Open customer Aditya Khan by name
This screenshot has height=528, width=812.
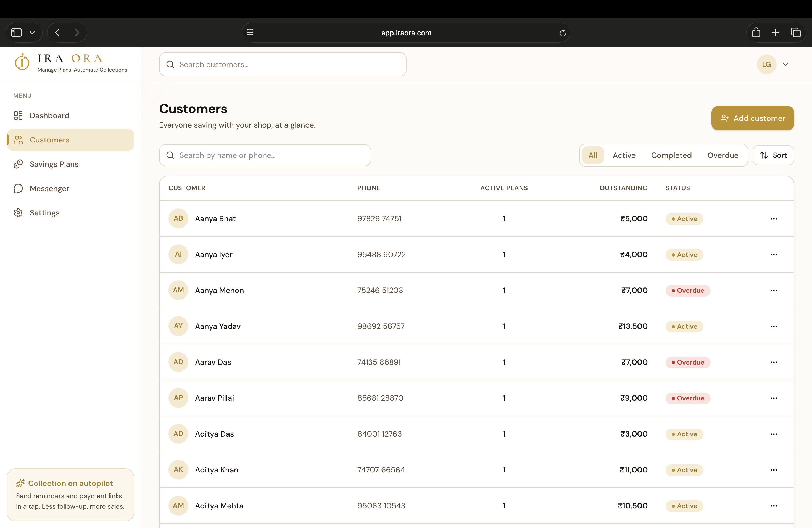point(217,470)
